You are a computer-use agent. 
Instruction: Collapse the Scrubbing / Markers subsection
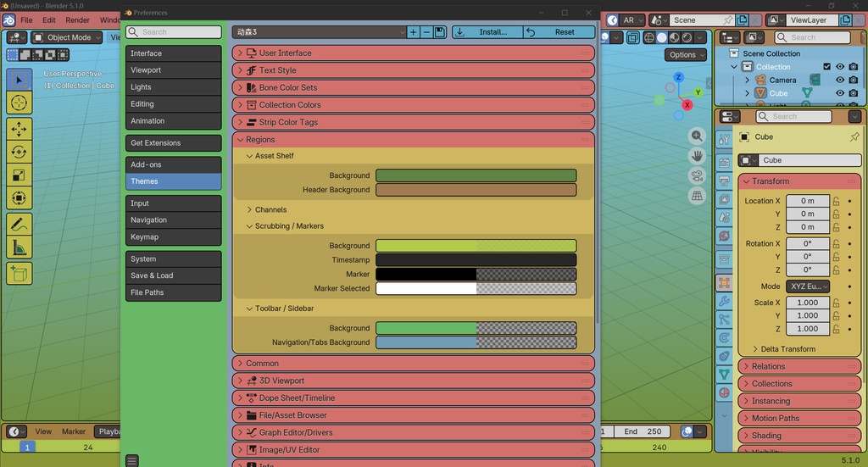tap(285, 225)
